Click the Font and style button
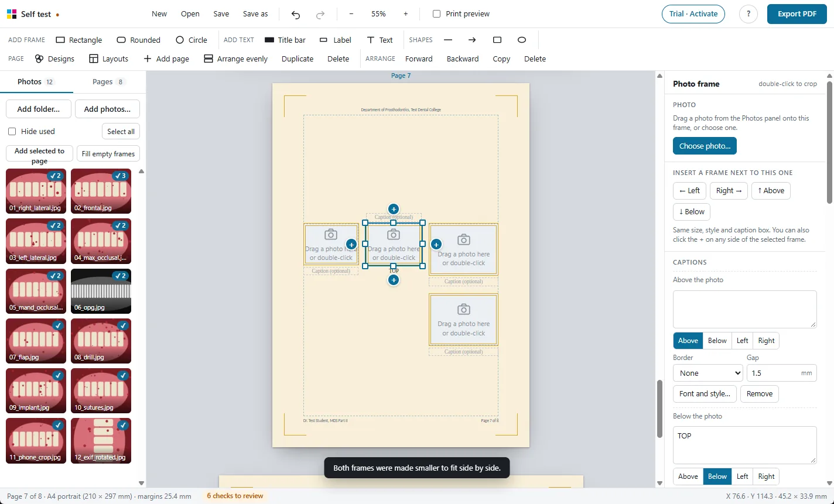 pyautogui.click(x=705, y=393)
